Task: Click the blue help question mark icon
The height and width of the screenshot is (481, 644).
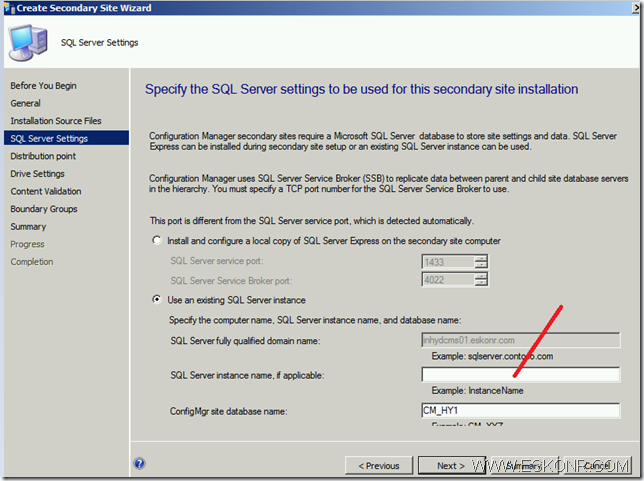Action: (139, 463)
